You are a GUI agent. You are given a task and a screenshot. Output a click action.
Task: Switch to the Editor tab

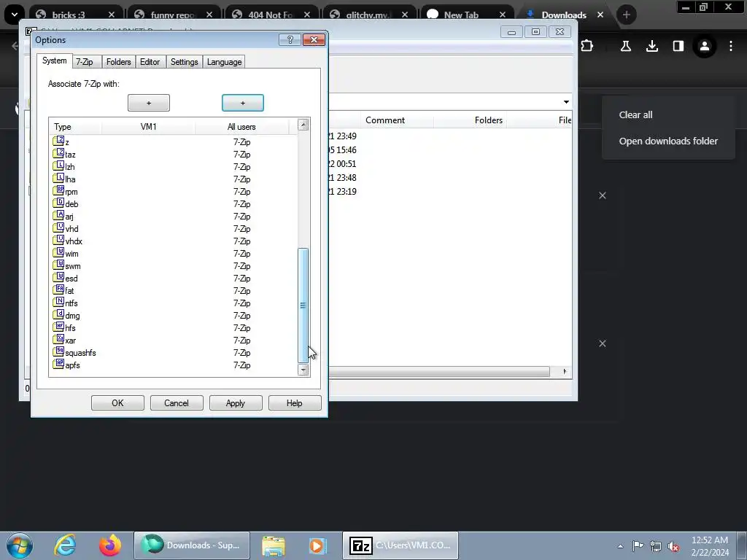coord(150,62)
